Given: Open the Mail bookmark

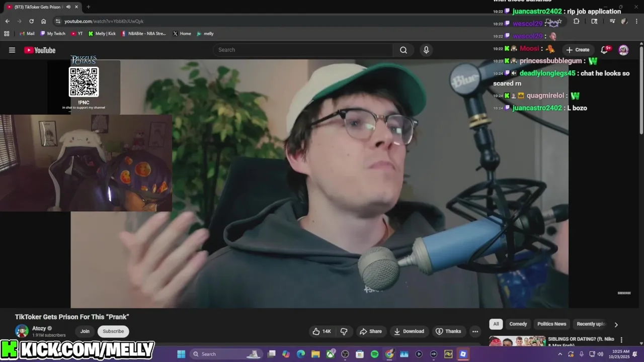Looking at the screenshot, I should tap(27, 34).
